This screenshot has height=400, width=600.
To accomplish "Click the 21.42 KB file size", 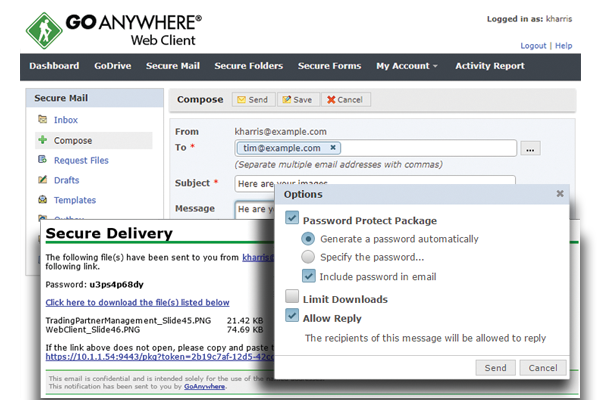I will tap(245, 320).
